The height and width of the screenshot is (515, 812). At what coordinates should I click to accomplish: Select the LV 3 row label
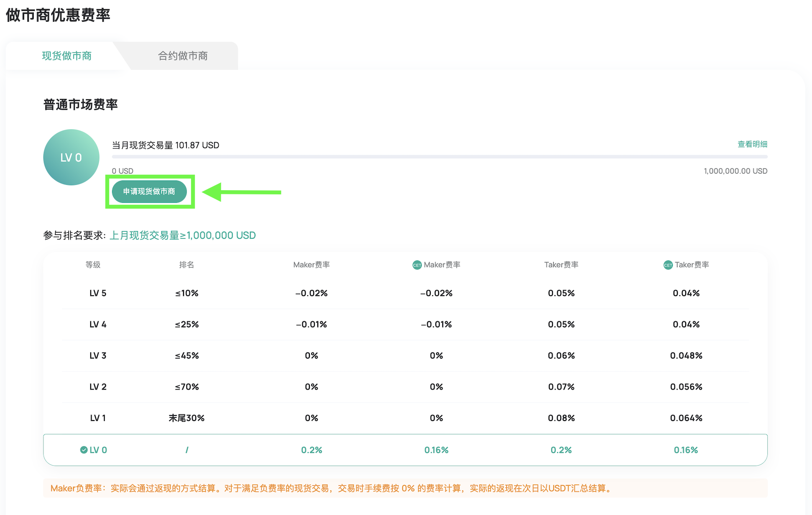pos(98,356)
